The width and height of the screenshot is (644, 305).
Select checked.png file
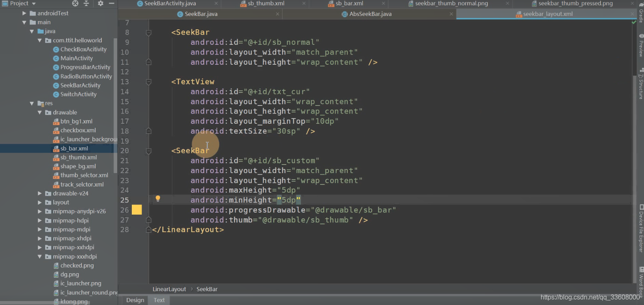77,266
